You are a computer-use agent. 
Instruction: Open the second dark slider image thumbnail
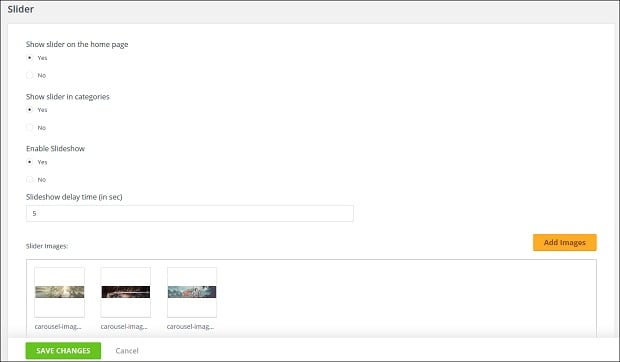(x=126, y=292)
